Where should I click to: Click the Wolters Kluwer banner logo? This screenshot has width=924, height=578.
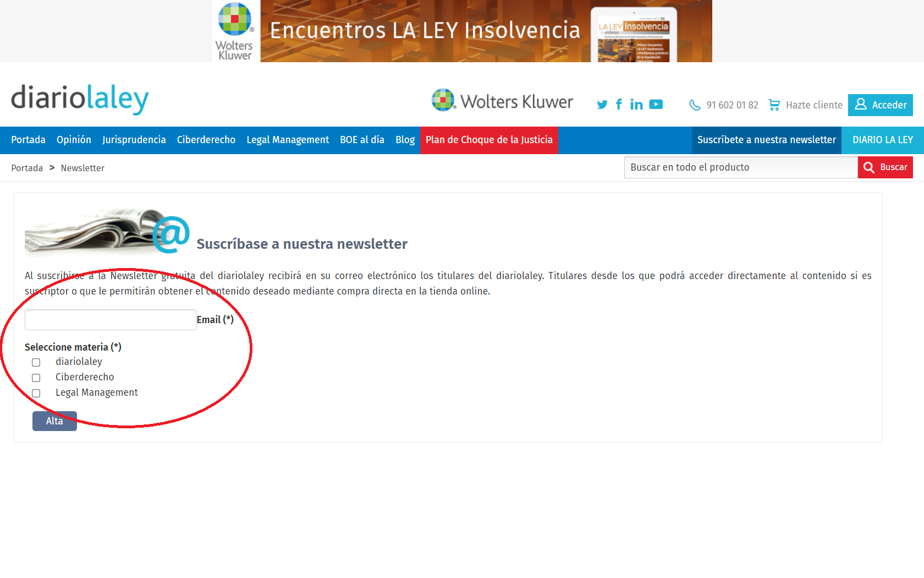[235, 31]
